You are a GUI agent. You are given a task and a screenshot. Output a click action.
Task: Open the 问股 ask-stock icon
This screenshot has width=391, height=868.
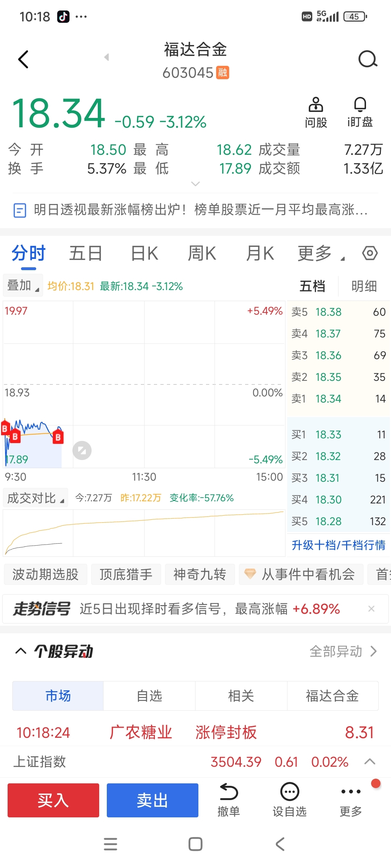(x=316, y=112)
